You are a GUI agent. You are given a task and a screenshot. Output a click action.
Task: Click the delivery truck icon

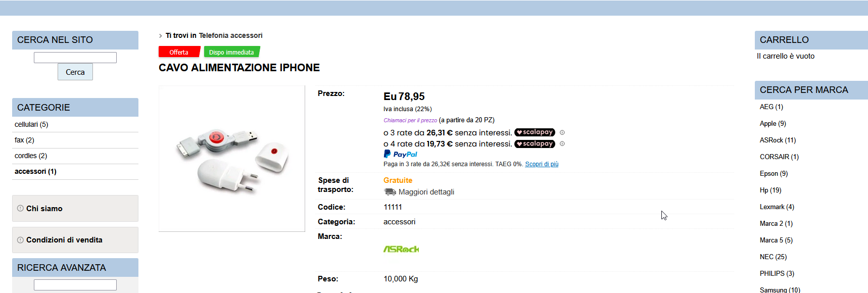(390, 192)
